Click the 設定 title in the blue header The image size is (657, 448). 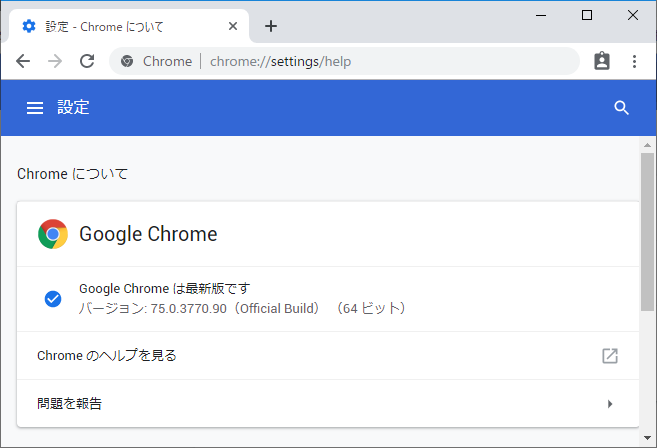73,108
